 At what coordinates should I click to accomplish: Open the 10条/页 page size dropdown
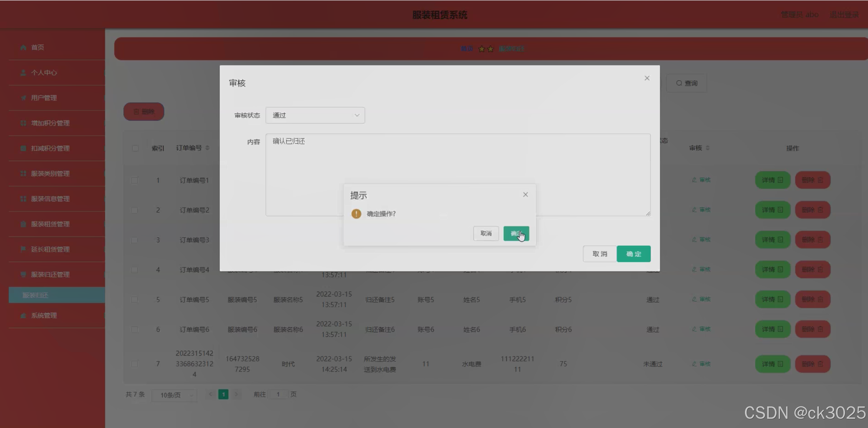click(x=174, y=395)
